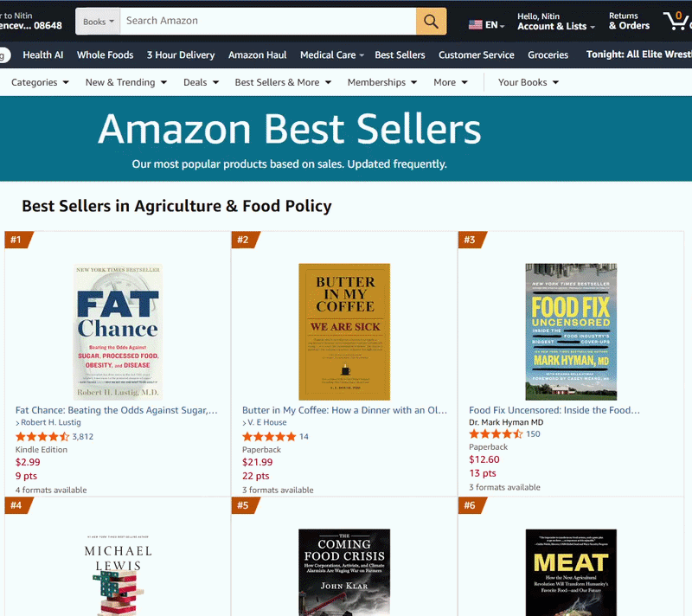Viewport: 692px width, 616px height.
Task: Click Fat Chance star rating
Action: [x=42, y=437]
